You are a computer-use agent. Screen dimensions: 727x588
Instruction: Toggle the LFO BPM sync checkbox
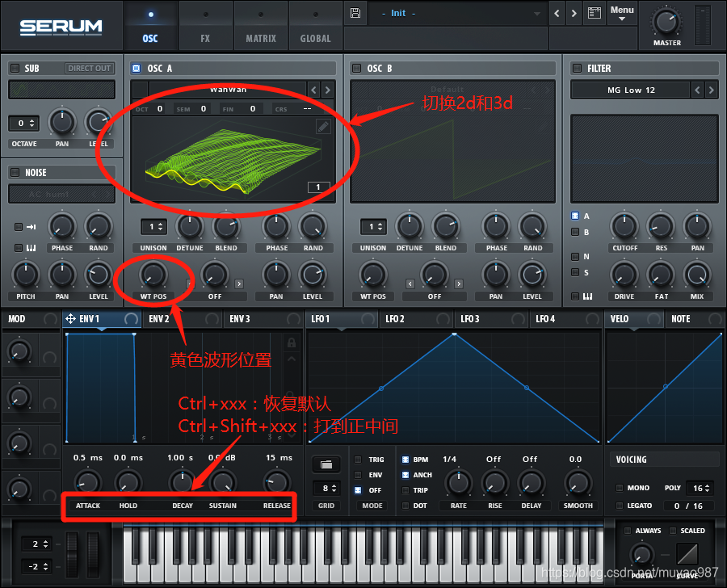coord(406,460)
